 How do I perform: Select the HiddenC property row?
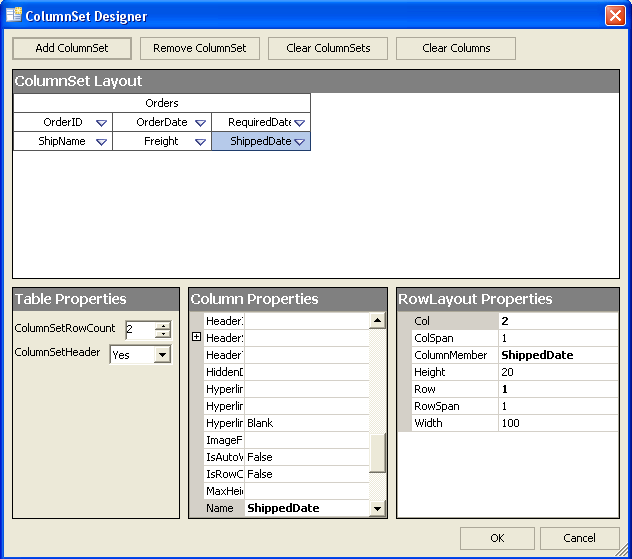coord(286,372)
